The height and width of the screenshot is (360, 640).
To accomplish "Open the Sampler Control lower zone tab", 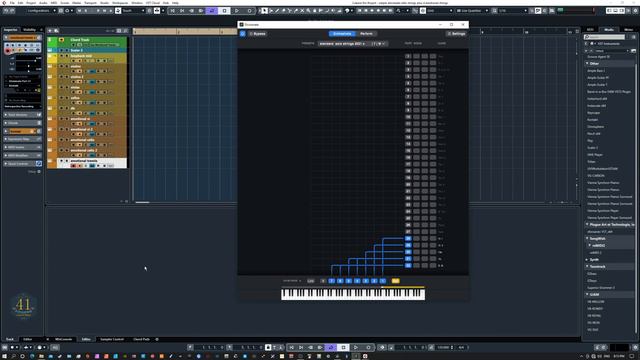I will (112, 339).
